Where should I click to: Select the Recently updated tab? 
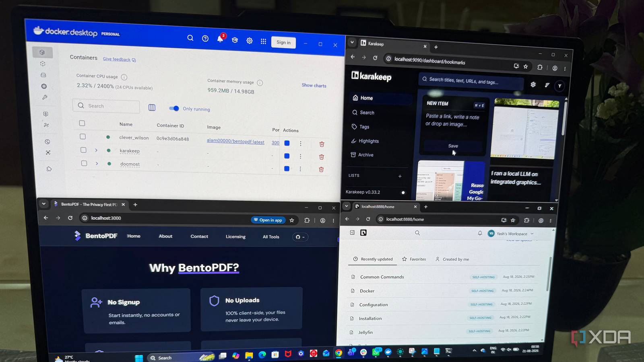click(x=373, y=259)
